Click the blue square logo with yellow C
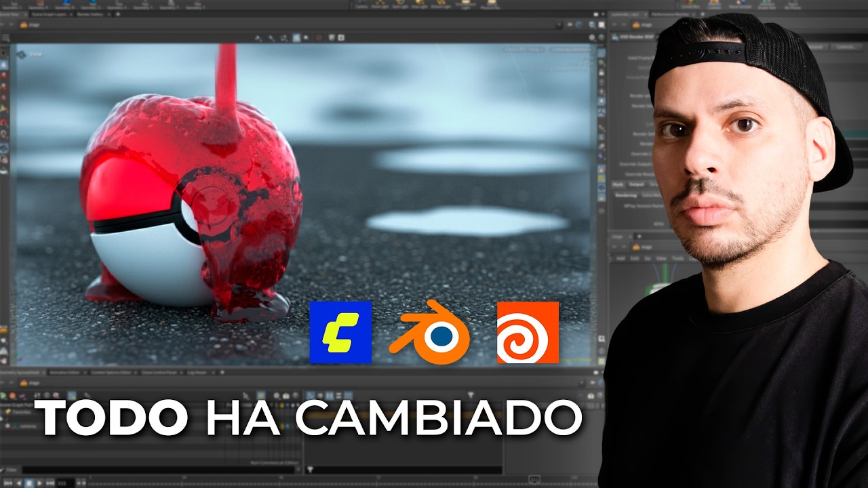Image resolution: width=868 pixels, height=488 pixels. pyautogui.click(x=340, y=332)
